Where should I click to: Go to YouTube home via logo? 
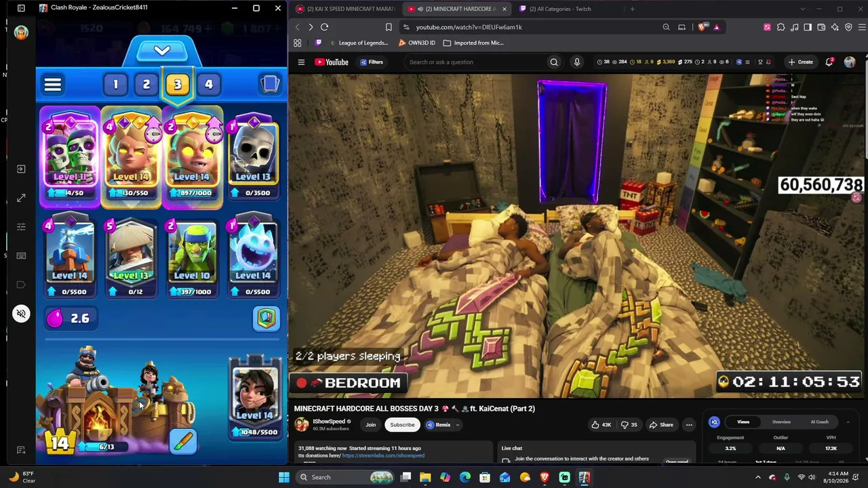click(x=332, y=62)
